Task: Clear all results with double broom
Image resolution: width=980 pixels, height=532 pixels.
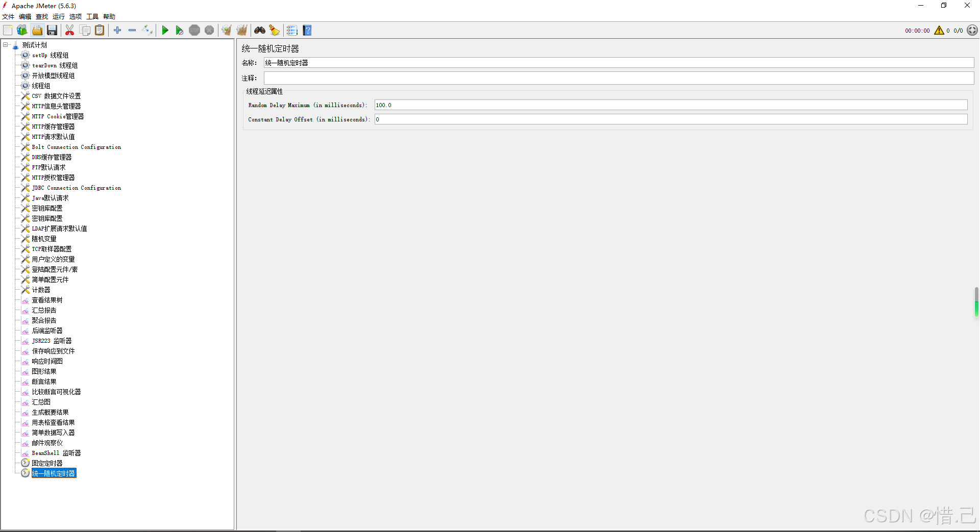Action: (x=242, y=31)
